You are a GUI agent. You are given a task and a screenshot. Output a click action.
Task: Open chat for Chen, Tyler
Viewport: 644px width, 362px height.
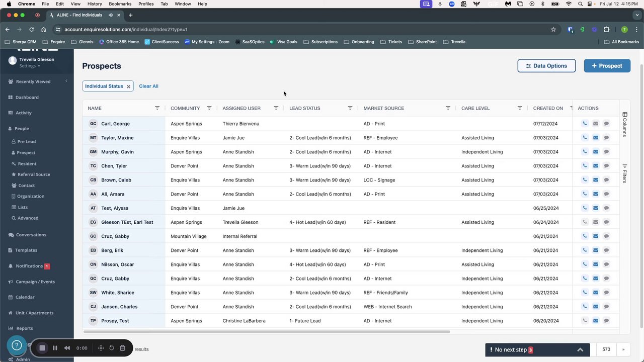(x=607, y=166)
